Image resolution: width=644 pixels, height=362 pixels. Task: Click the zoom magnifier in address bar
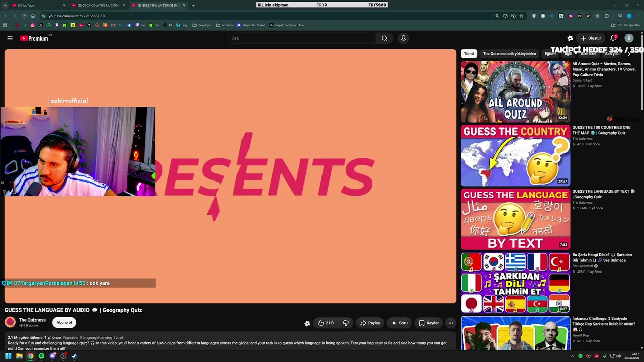tap(497, 16)
